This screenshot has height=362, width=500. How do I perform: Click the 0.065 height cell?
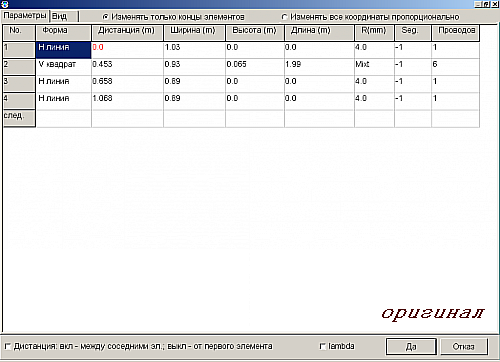click(255, 67)
